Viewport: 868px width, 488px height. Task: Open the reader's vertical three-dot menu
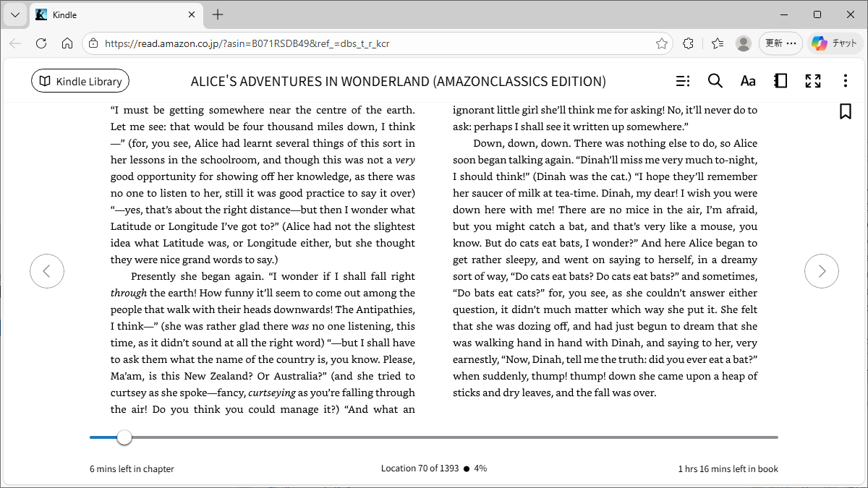pos(845,81)
